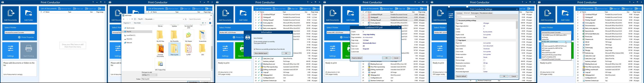Select Work (E:) in the Add Folder dialog
Viewport: 644px width, 83px height.
[129, 39]
